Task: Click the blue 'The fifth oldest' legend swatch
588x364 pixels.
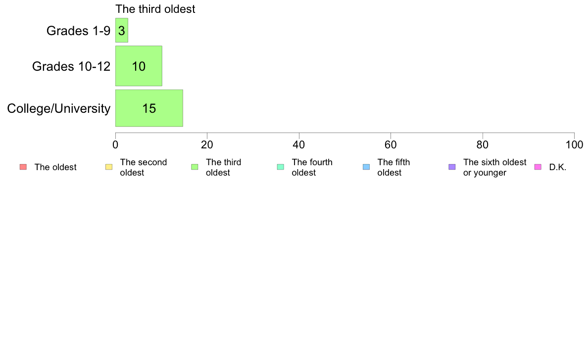Action: 366,167
